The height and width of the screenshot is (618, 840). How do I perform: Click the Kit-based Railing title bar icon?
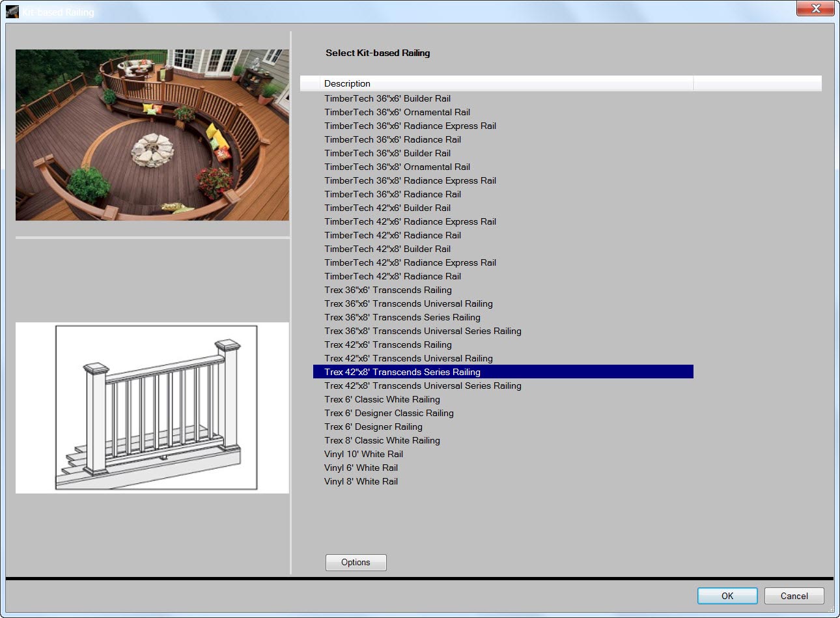[12, 12]
